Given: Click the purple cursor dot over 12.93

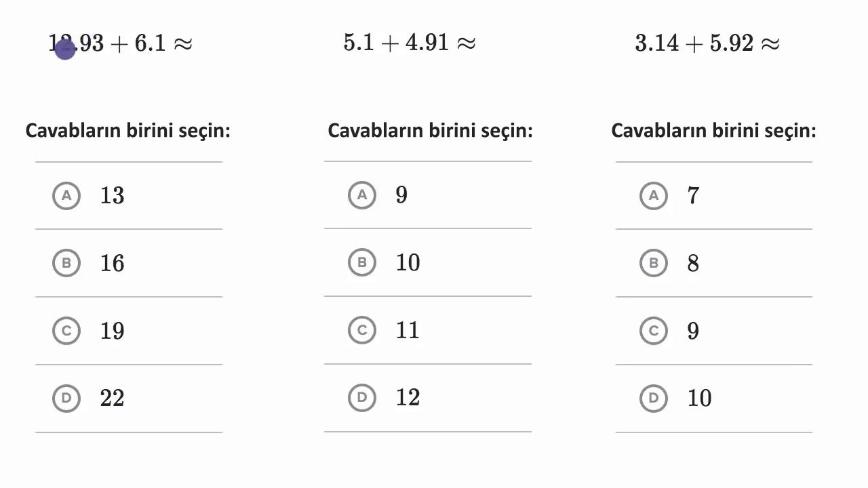Looking at the screenshot, I should point(65,49).
